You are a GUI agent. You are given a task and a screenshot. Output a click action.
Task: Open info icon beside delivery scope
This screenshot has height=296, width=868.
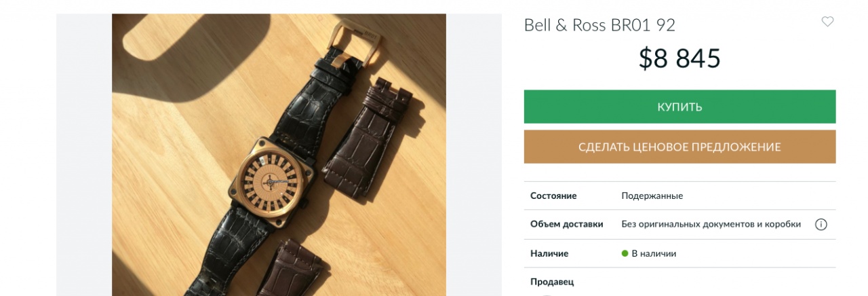(821, 224)
